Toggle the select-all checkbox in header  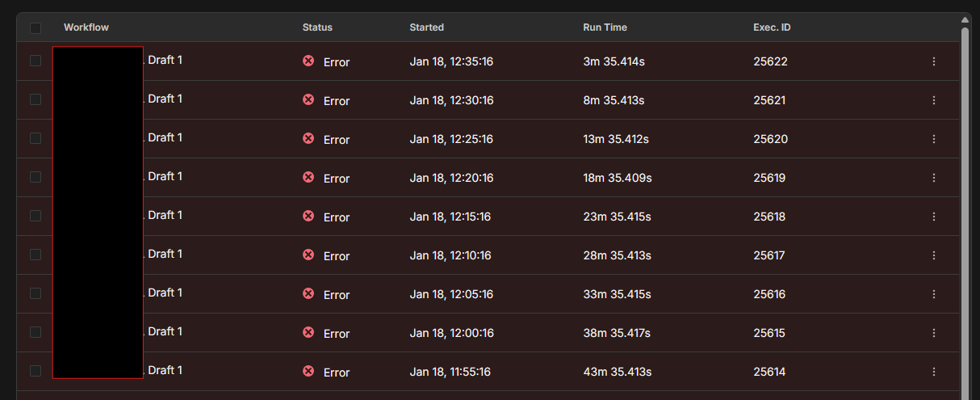click(36, 28)
